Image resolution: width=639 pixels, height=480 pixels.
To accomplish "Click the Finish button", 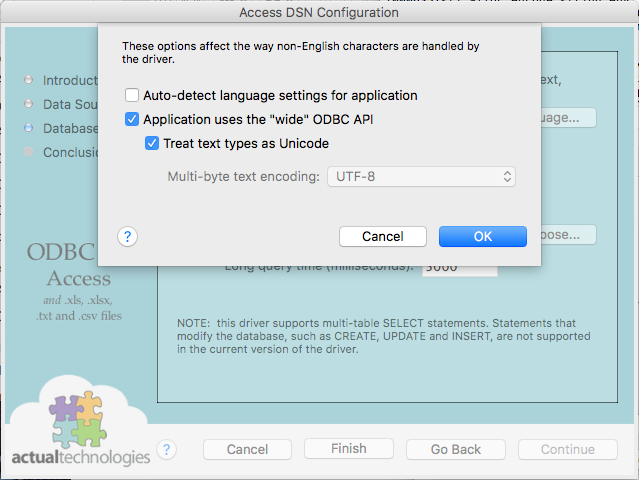I will [348, 449].
